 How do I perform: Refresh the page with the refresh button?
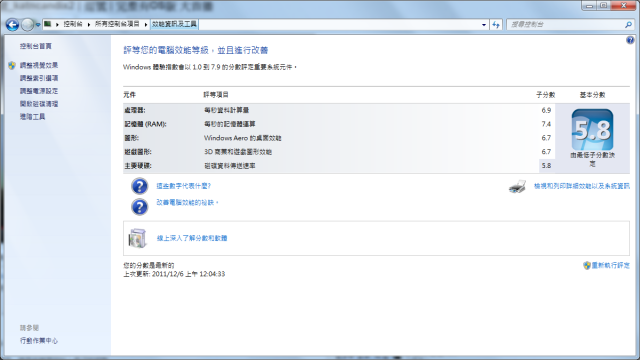point(496,24)
